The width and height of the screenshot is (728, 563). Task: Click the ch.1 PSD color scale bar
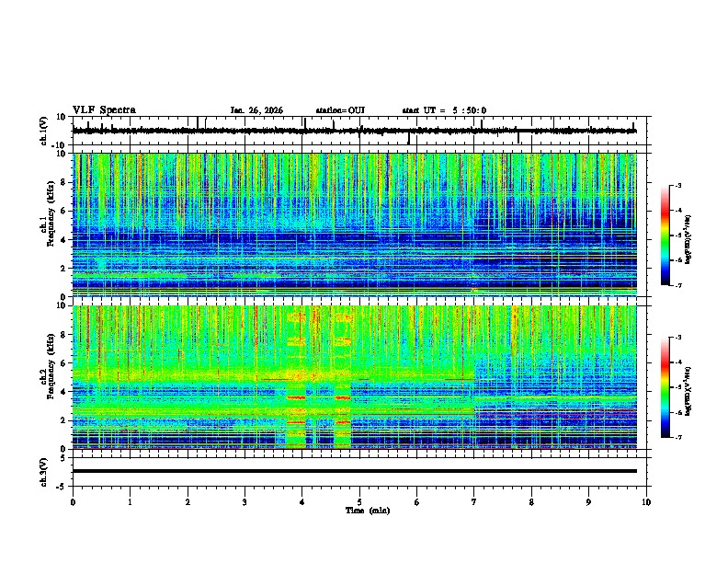[665, 235]
